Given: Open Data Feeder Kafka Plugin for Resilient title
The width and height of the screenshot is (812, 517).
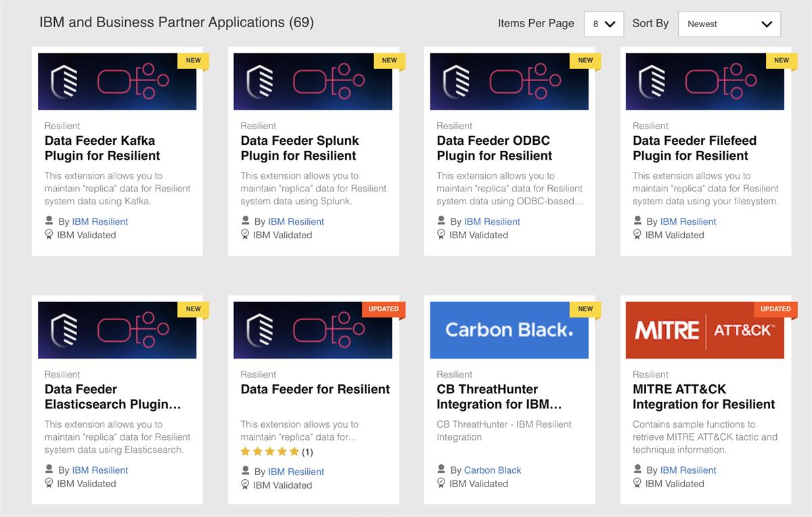Looking at the screenshot, I should (x=102, y=148).
